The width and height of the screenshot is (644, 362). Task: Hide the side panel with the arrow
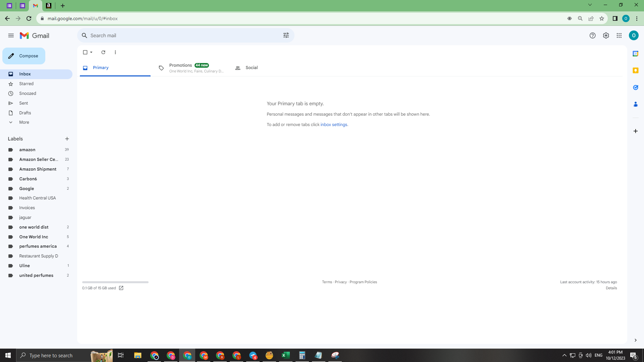[636, 340]
